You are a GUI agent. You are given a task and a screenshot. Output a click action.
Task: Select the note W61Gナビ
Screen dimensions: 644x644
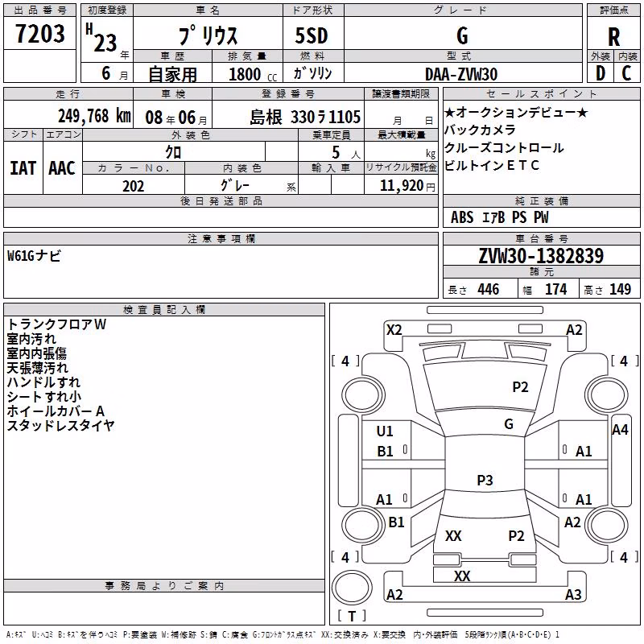coord(34,256)
